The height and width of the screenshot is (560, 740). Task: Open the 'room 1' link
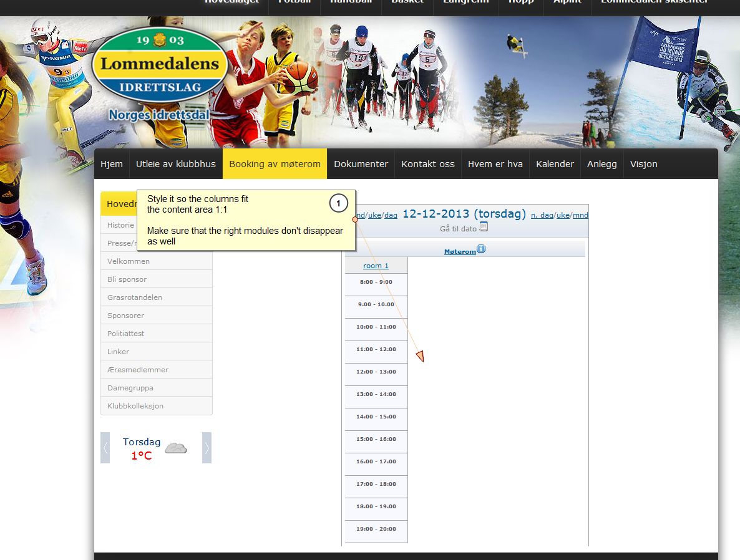(376, 266)
